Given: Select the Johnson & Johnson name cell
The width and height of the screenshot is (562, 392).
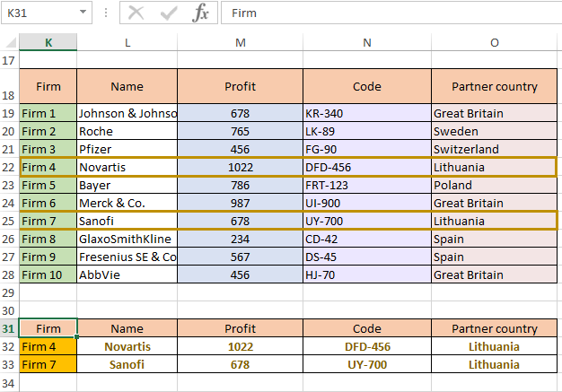Looking at the screenshot, I should pos(127,114).
